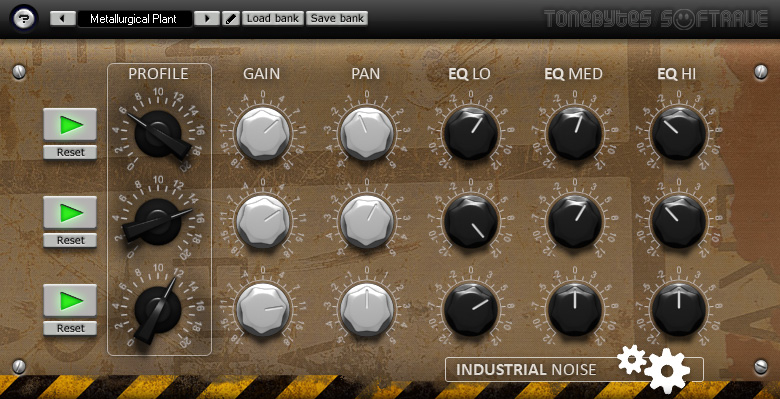Toggle the bottom row green play button
Image resolution: width=780 pixels, height=399 pixels.
(x=70, y=300)
